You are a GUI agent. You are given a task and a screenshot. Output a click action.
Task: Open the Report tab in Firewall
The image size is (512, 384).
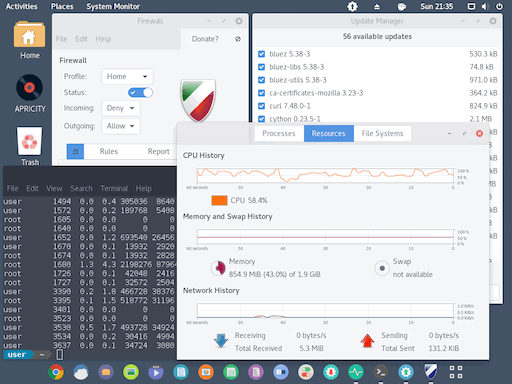[x=159, y=152]
